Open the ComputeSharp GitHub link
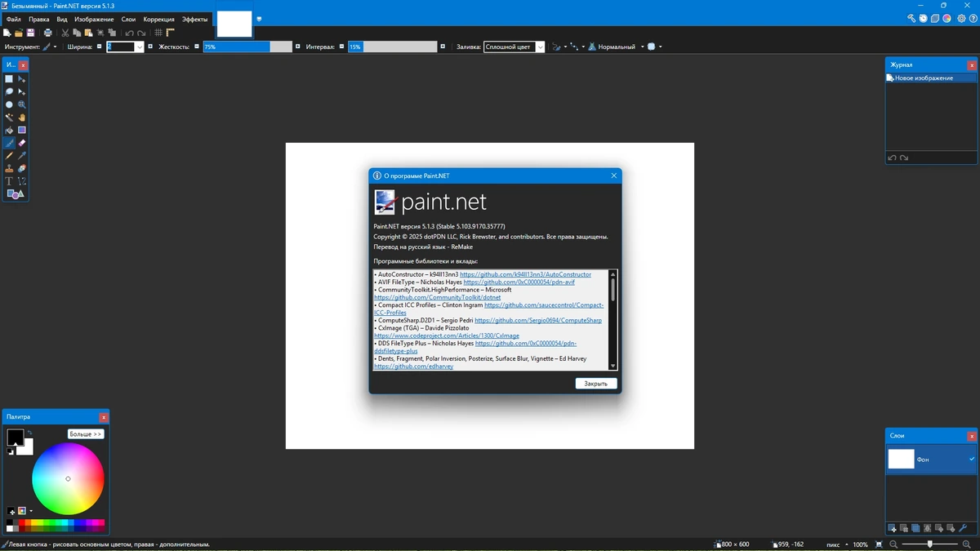Screen dimensions: 980x551 tap(538, 320)
